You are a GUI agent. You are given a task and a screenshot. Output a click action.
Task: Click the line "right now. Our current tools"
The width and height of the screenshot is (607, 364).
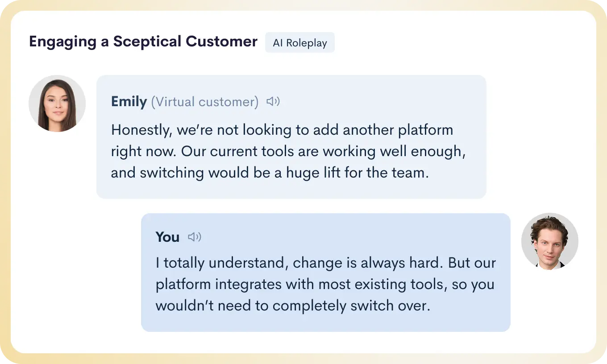[288, 151]
